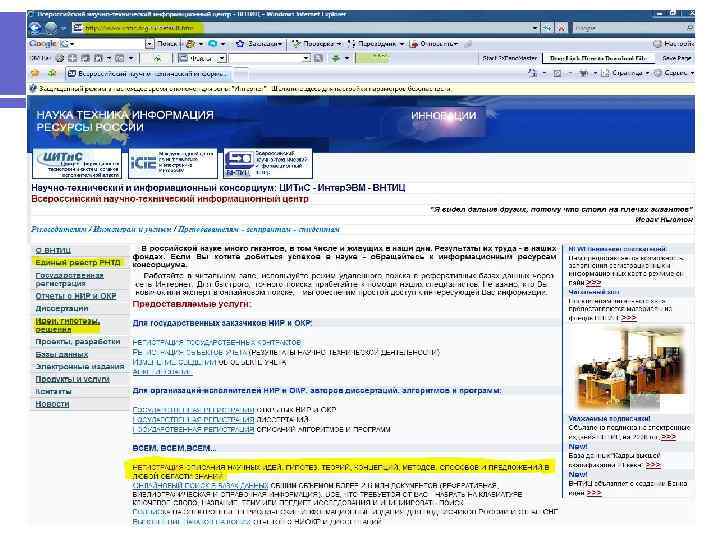Open the Диссертации menu item
Image resolution: width=720 pixels, height=540 pixels.
(62, 308)
